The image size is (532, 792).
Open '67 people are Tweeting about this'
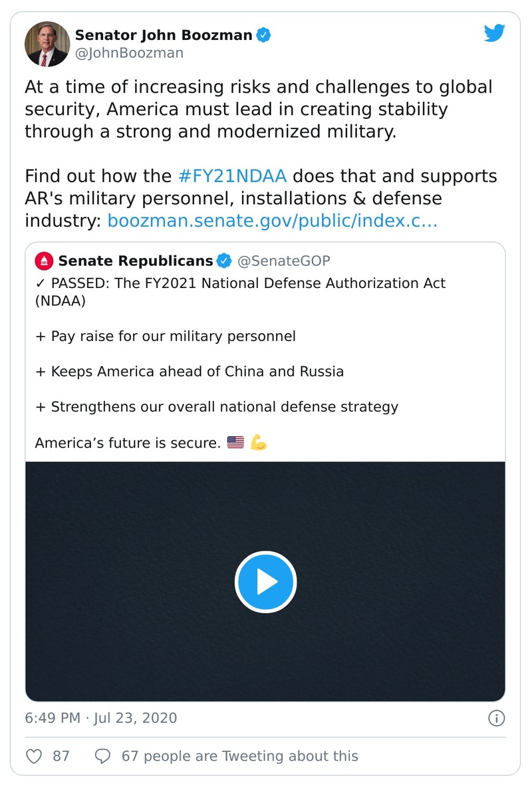tap(239, 756)
